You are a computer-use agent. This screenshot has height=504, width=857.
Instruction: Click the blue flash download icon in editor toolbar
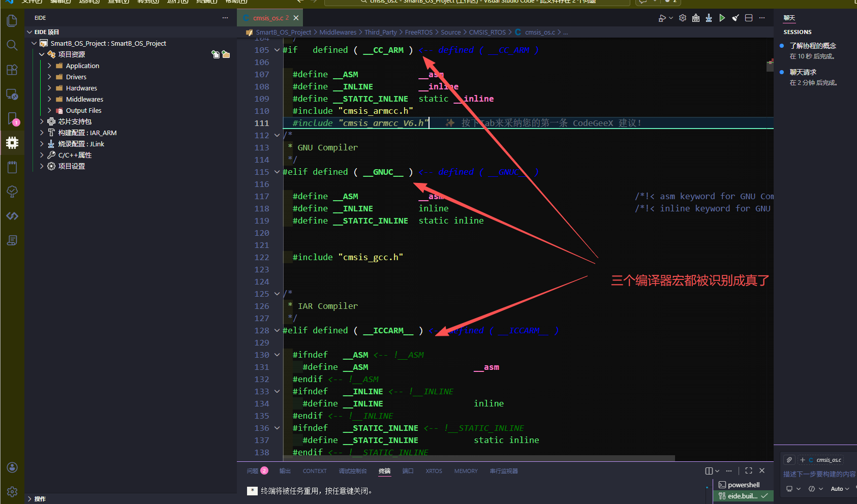709,18
